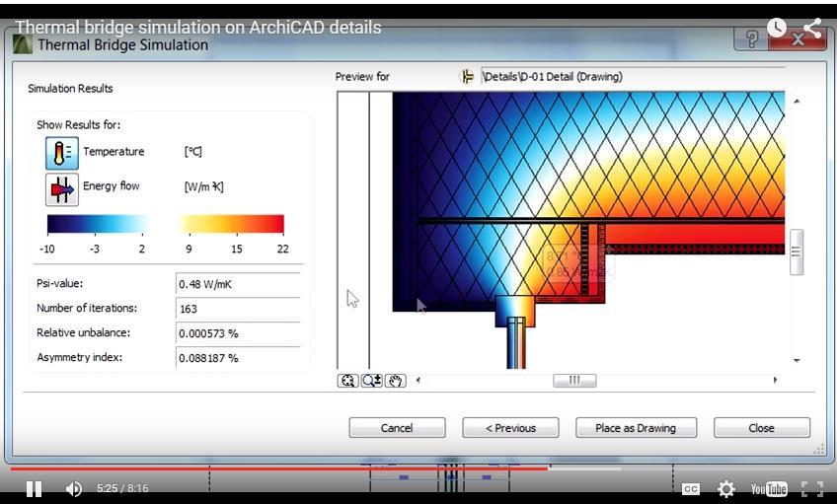Click the horizontal scroll right arrow
This screenshot has width=837, height=504.
point(775,381)
